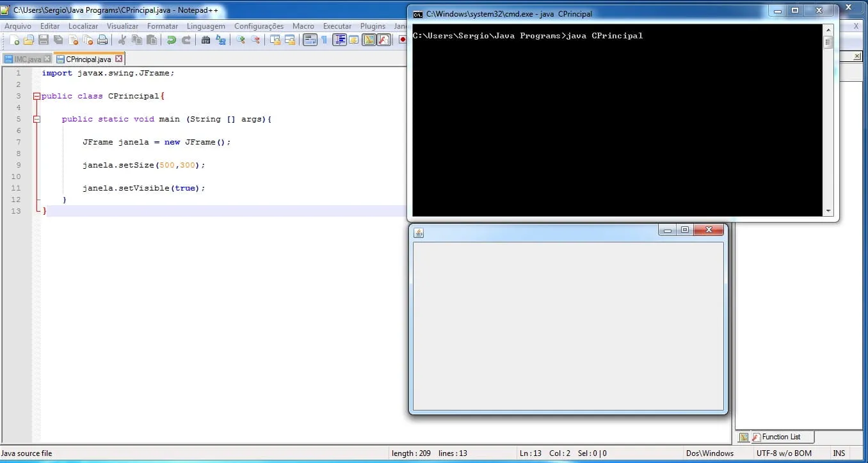The height and width of the screenshot is (463, 868).
Task: Toggle Word Wrap in the toolbar
Action: pos(310,40)
